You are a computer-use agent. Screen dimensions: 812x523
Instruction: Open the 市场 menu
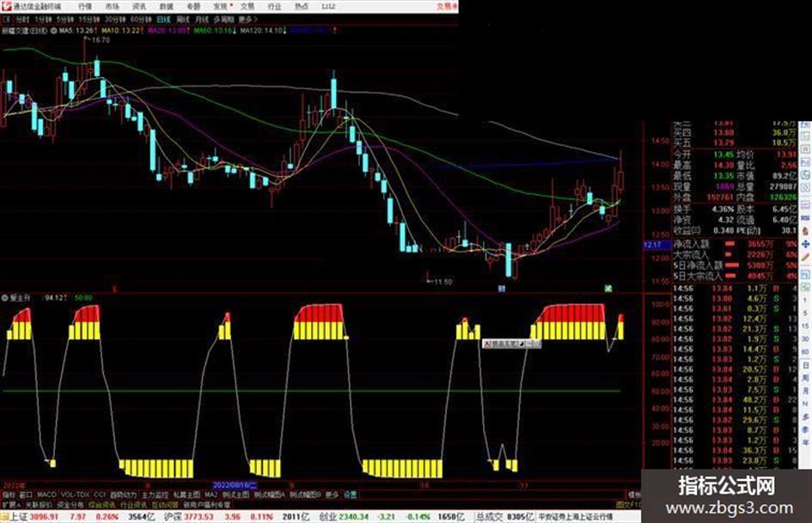112,6
